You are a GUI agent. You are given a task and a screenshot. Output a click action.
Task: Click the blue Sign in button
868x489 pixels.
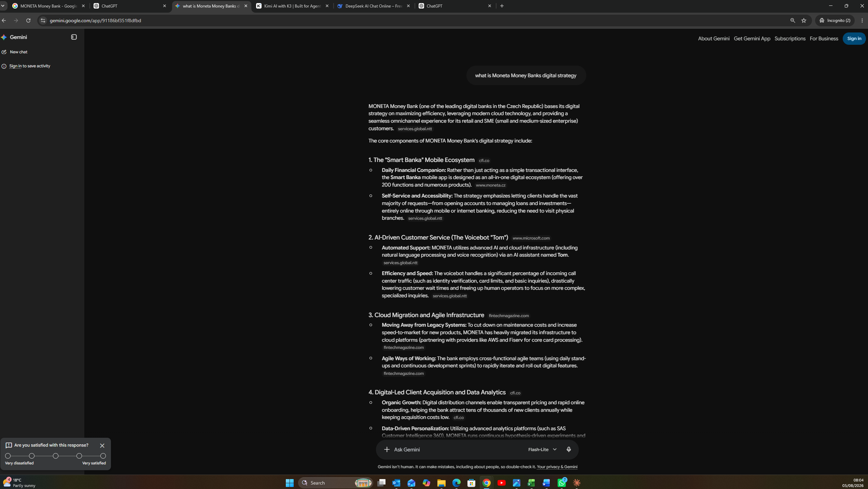[x=854, y=39]
